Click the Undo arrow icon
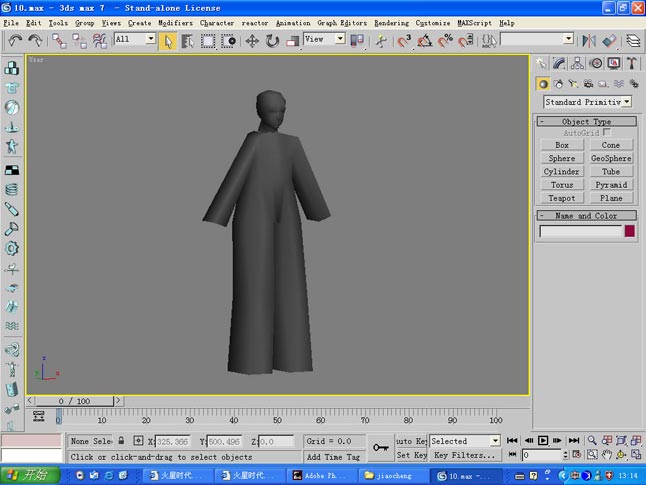Screen dimensions: 646x485 [x=15, y=40]
